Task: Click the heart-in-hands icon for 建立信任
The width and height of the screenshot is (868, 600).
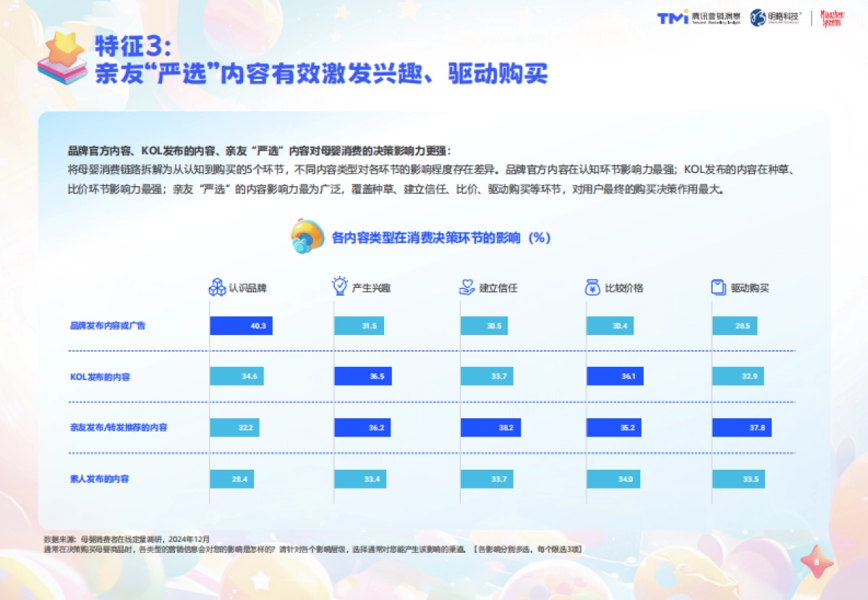Action: click(466, 287)
